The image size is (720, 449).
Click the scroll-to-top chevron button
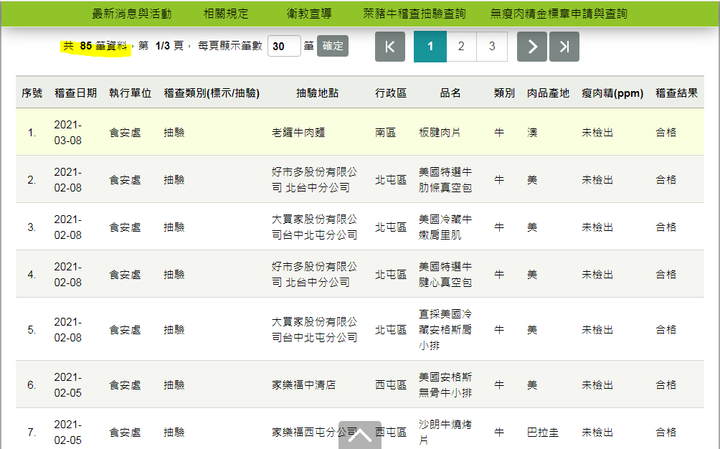point(360,435)
